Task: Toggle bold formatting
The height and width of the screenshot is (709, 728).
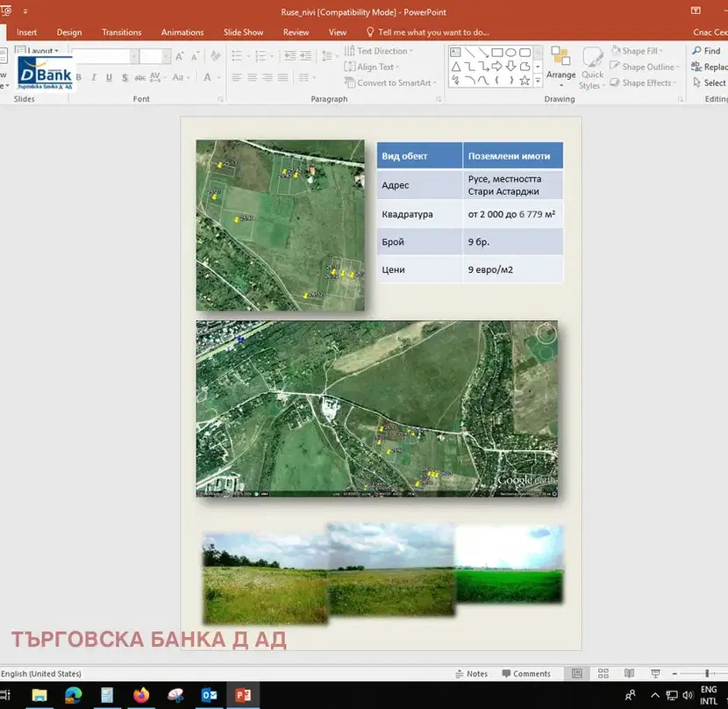Action: [78, 77]
